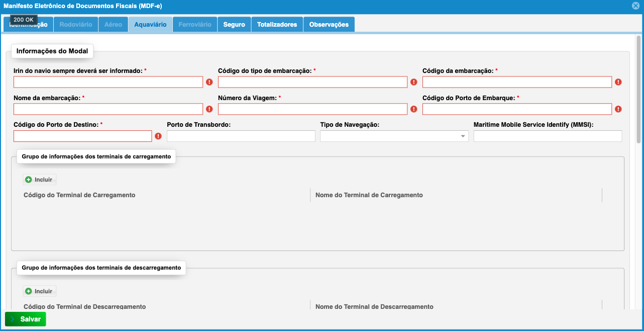
Task: Click error icon beside Código do Porto de Destino
Action: tap(158, 136)
